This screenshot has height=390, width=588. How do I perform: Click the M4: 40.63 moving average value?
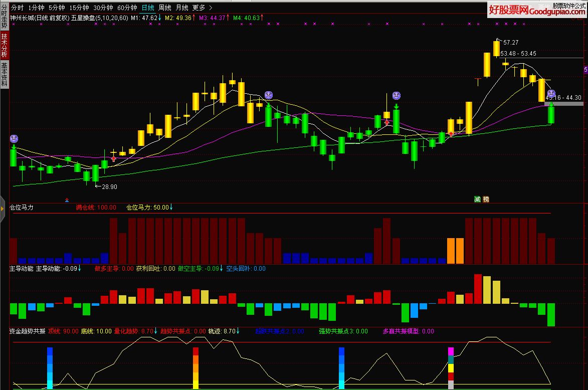point(248,18)
